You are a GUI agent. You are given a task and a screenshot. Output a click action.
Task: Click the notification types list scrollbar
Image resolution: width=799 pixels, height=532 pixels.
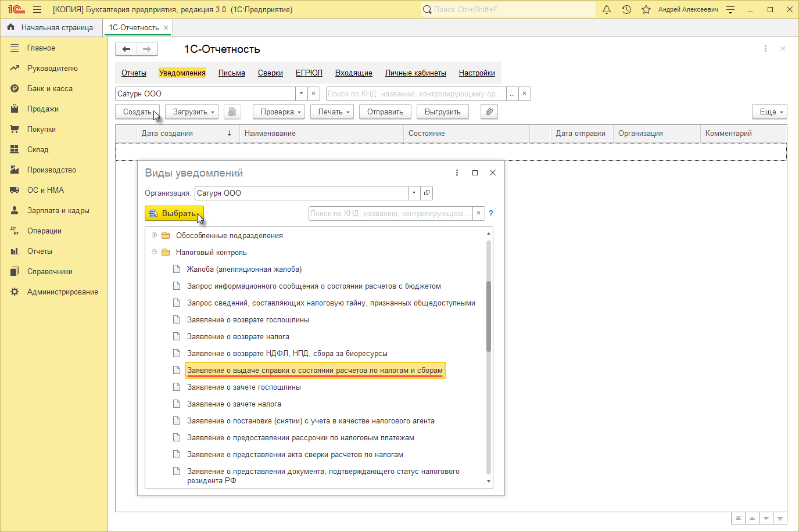coord(489,317)
